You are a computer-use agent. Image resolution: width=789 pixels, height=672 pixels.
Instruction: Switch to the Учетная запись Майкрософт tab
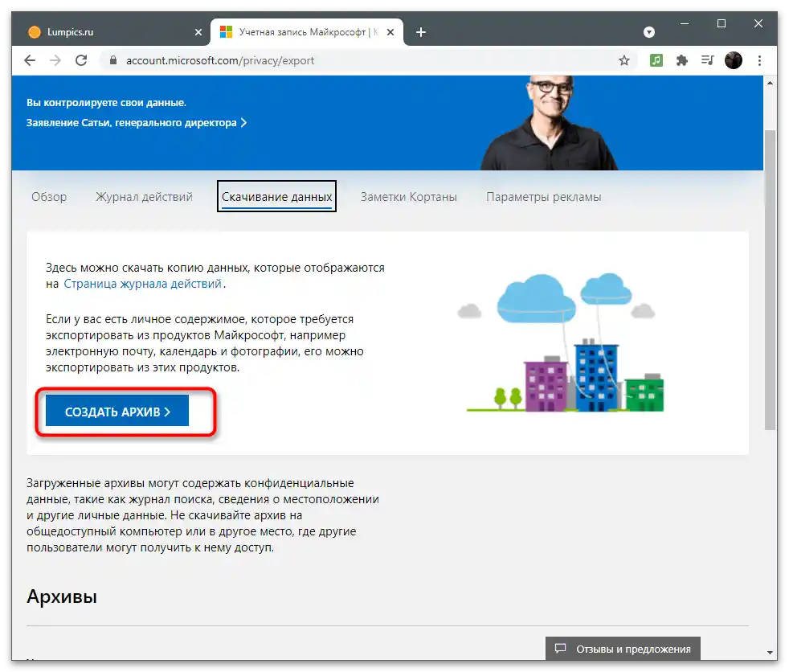(307, 32)
